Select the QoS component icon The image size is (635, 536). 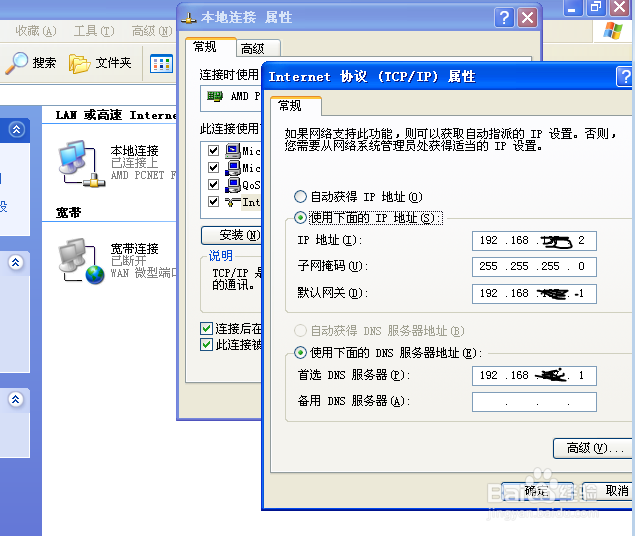point(233,185)
